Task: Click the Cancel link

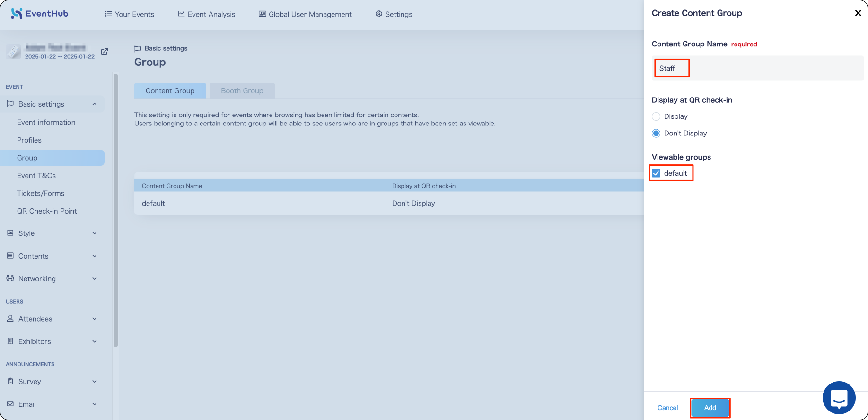Action: coord(668,408)
